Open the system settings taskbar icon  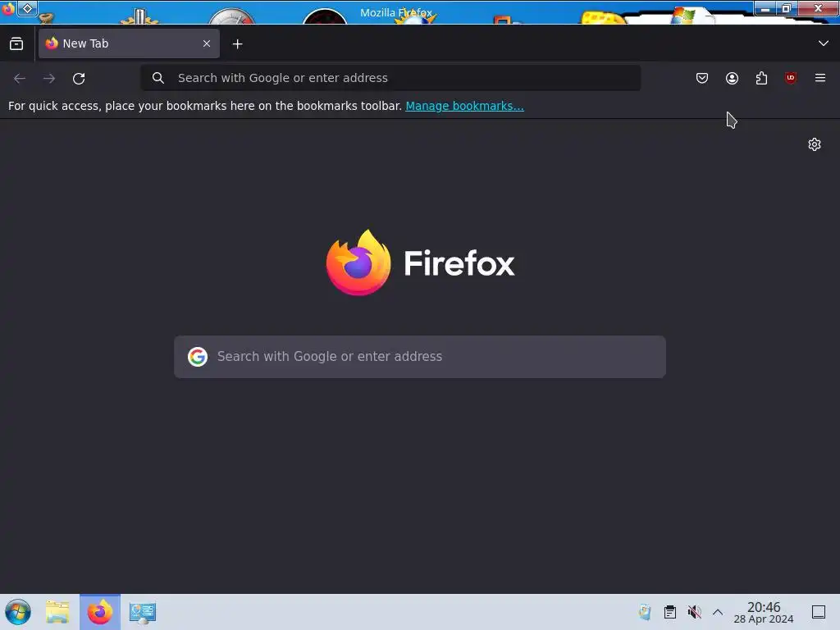pyautogui.click(x=143, y=612)
